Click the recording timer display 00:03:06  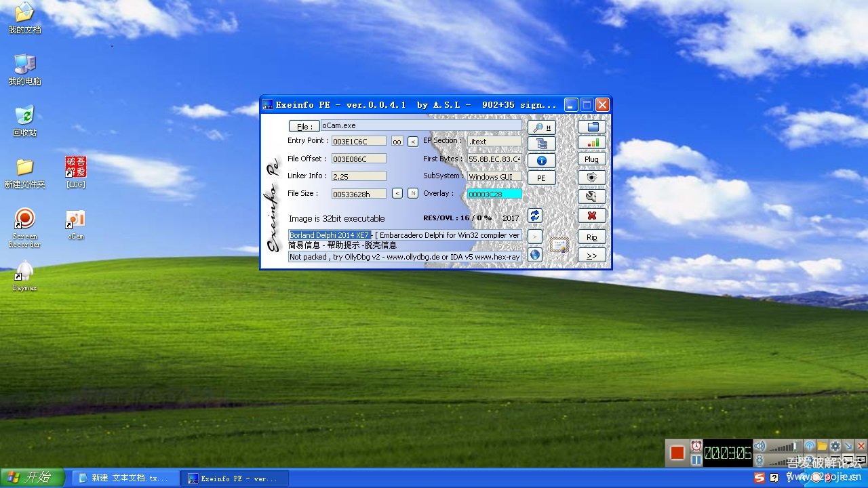tap(728, 453)
